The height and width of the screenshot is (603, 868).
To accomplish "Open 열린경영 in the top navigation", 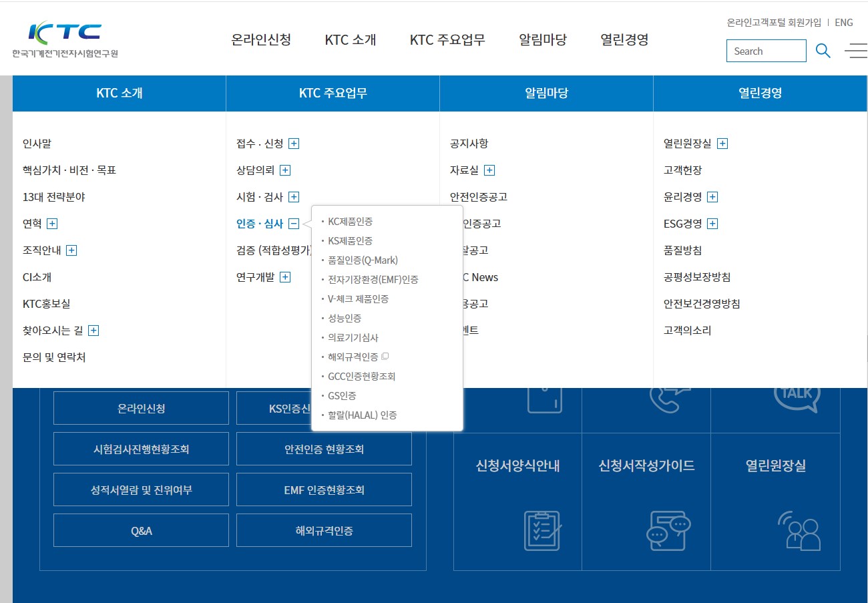I will click(x=624, y=39).
